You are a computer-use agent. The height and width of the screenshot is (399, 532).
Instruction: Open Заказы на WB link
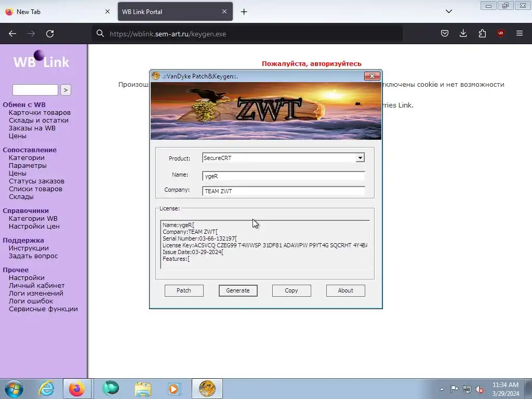point(32,128)
